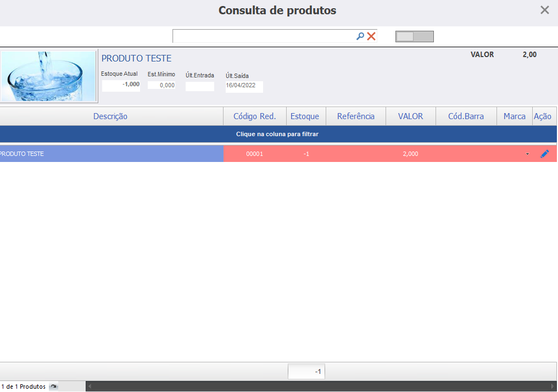The image size is (558, 392).
Task: Select the PRODUTO TESTE row
Action: pyautogui.click(x=278, y=154)
